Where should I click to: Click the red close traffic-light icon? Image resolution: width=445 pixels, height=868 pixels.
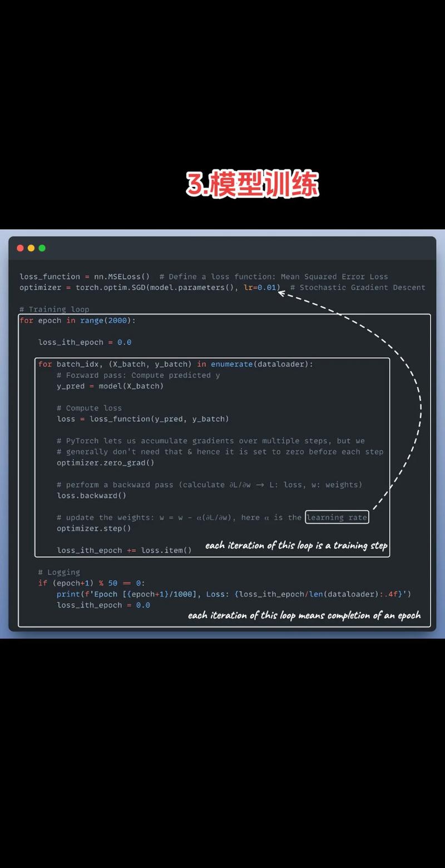click(20, 248)
